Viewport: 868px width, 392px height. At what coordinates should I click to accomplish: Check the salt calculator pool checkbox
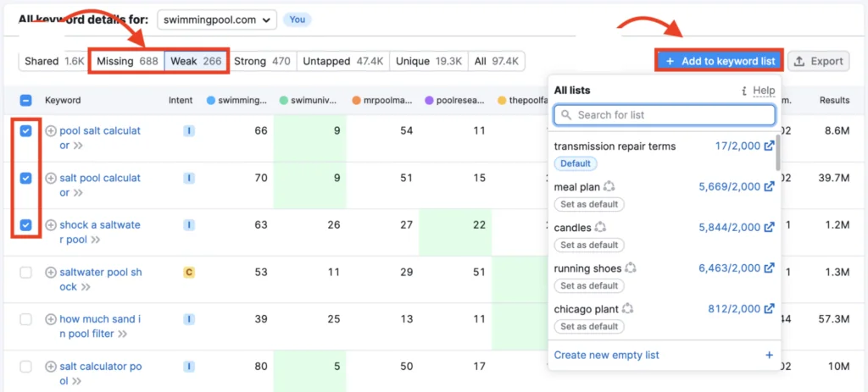[26, 366]
